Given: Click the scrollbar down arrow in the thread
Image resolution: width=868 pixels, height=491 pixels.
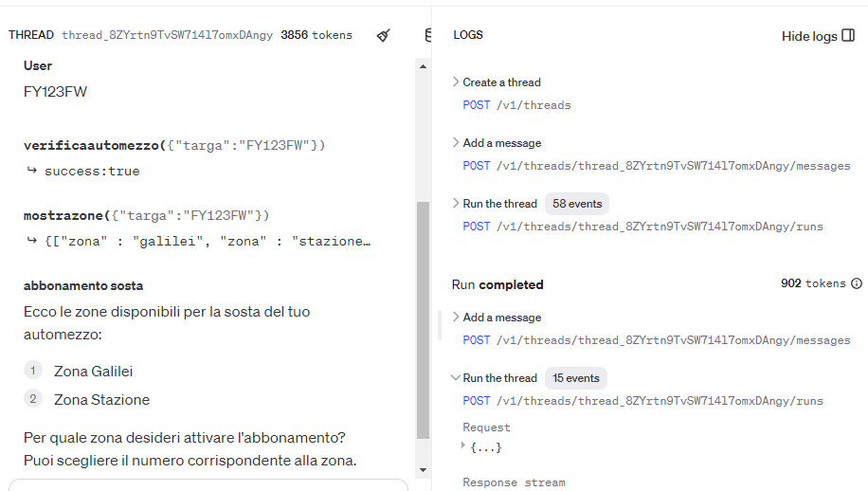Looking at the screenshot, I should coord(423,469).
